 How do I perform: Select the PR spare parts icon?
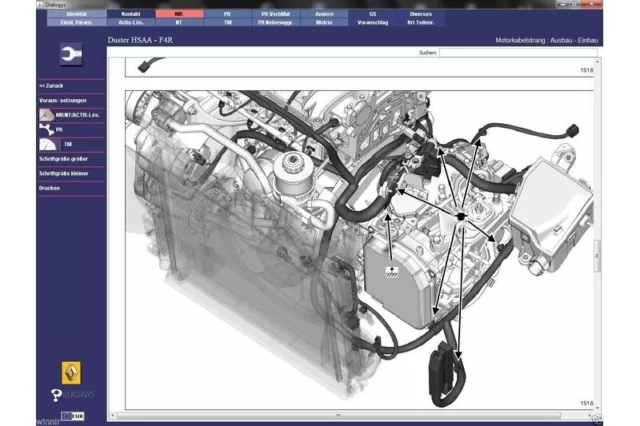point(47,129)
